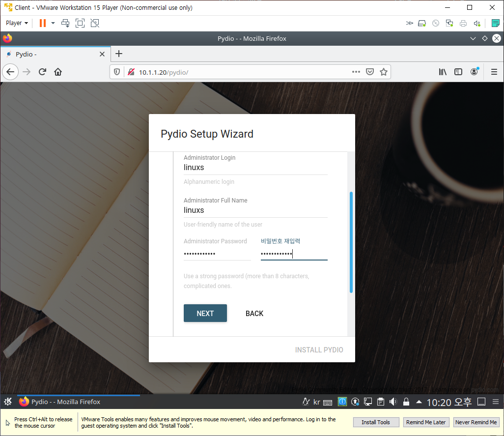Enter VMware full screen mode
This screenshot has width=504, height=436.
pos(80,23)
